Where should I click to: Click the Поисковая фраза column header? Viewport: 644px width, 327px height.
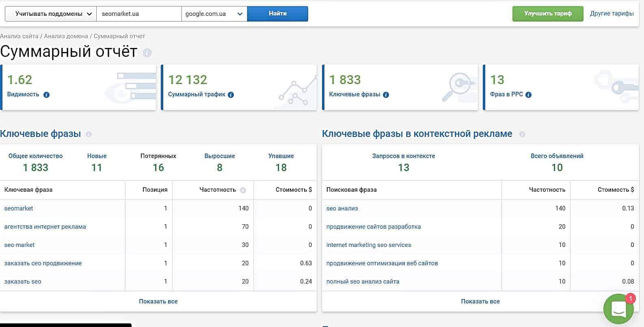coord(352,190)
